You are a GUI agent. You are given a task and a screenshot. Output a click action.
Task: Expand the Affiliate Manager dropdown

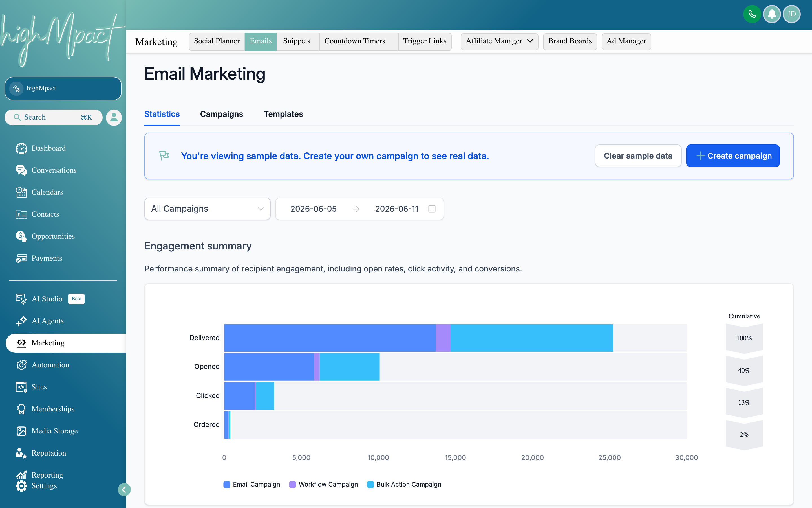[x=499, y=41]
